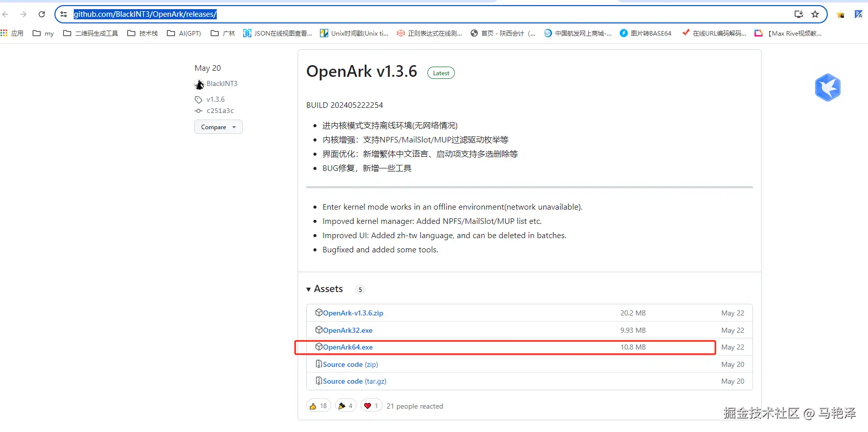
Task: Open the 技术栈 bookmarks folder
Action: pyautogui.click(x=142, y=33)
